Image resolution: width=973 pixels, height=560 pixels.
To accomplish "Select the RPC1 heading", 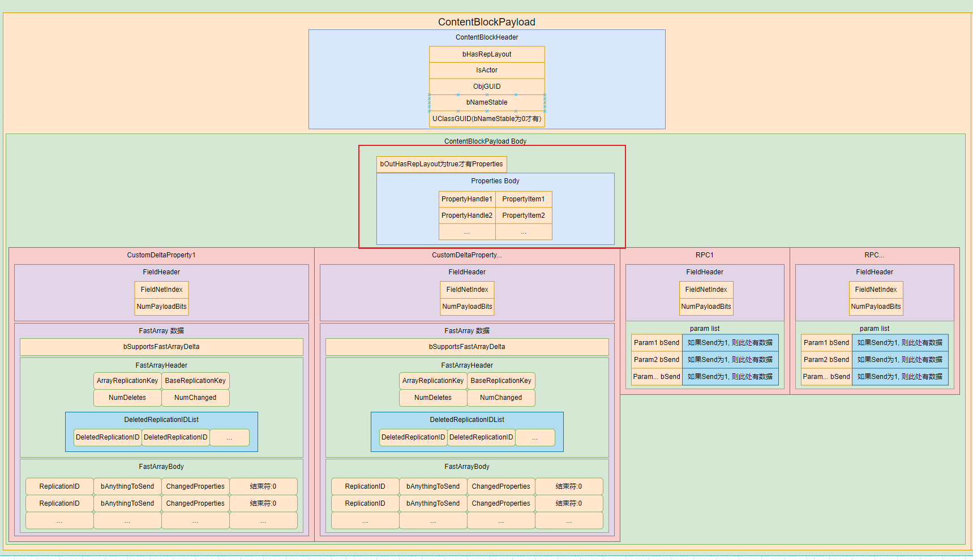I will pos(705,255).
